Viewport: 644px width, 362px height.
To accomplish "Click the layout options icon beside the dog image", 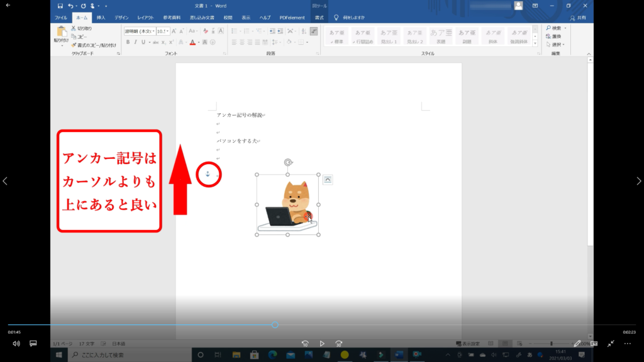I will click(x=328, y=180).
